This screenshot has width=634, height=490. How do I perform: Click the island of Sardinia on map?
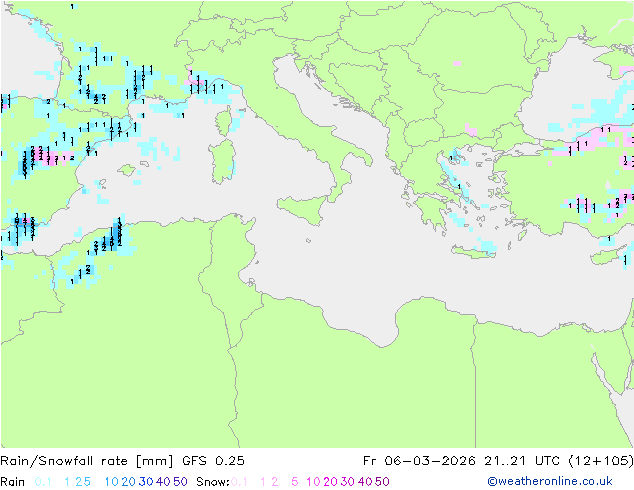click(x=222, y=161)
